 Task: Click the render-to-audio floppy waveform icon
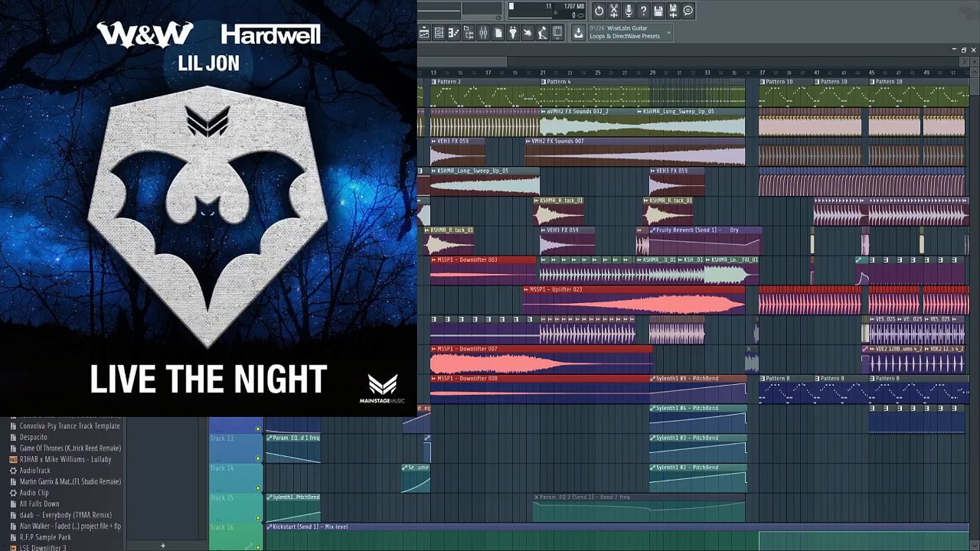coord(673,11)
